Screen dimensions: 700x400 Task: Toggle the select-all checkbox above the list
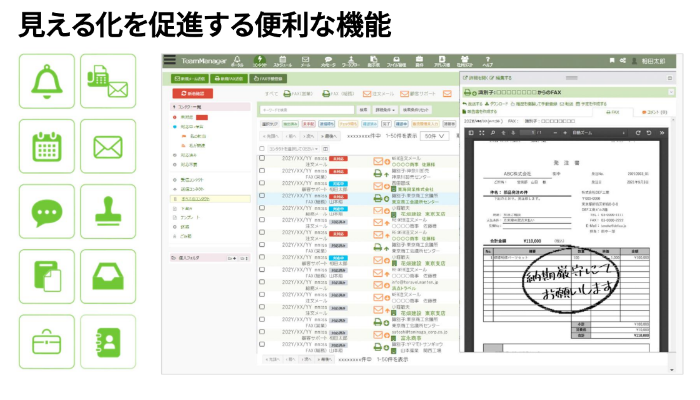pyautogui.click(x=262, y=147)
